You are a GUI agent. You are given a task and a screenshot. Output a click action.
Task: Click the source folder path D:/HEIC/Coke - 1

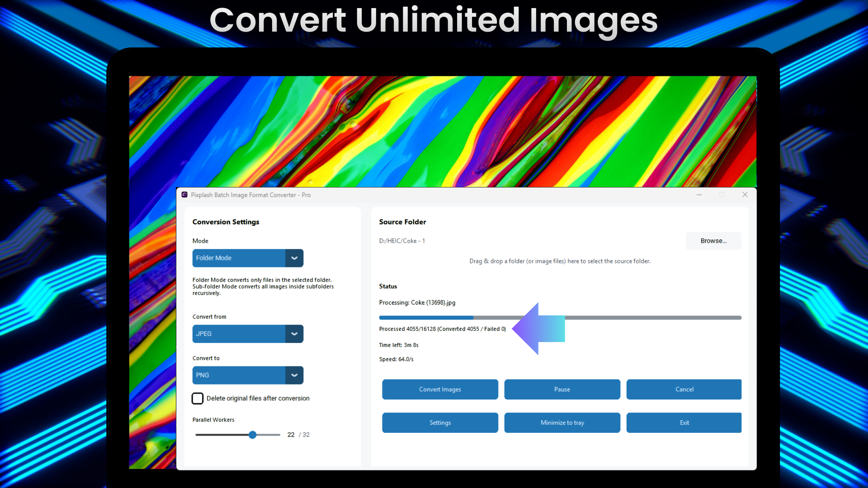tap(402, 241)
